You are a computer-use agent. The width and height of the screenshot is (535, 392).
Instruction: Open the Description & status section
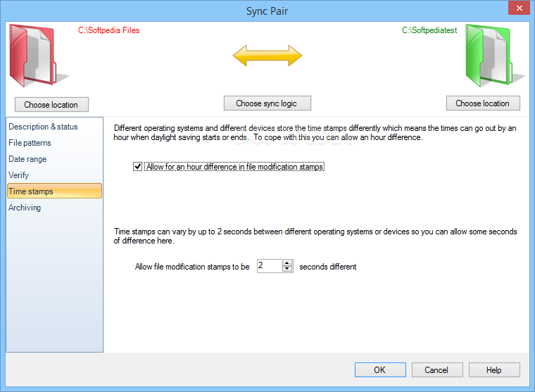click(x=54, y=127)
